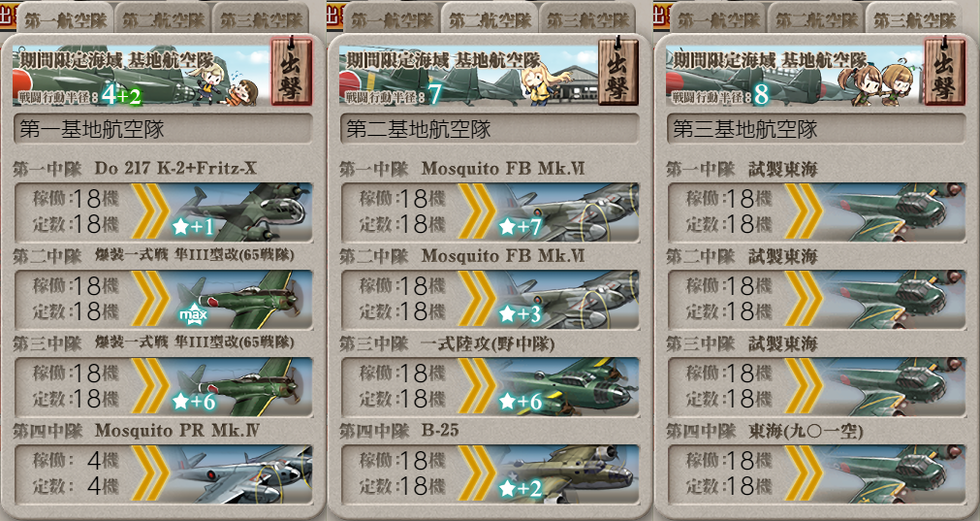The image size is (980, 521).
Task: Switch to 第三航空隊 tab in middle panel
Action: (587, 19)
